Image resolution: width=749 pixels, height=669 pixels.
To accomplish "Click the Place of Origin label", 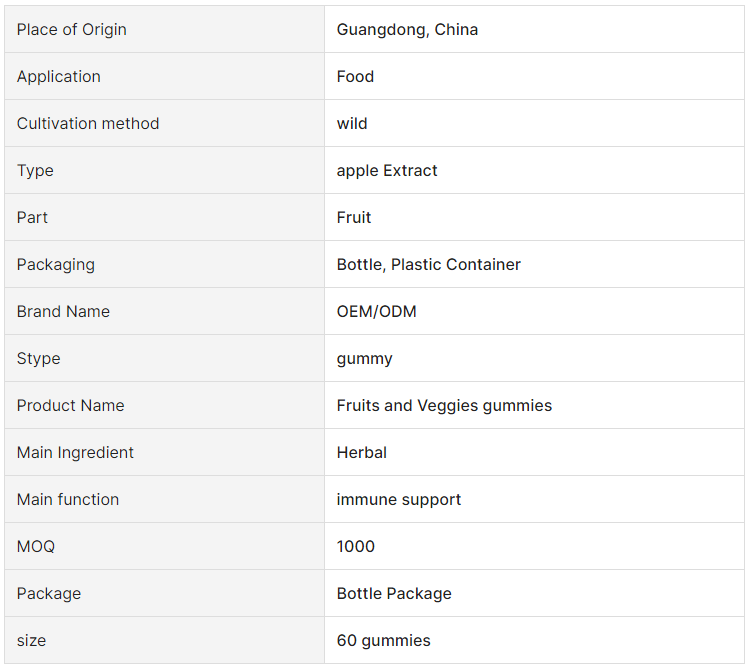I will tap(72, 30).
